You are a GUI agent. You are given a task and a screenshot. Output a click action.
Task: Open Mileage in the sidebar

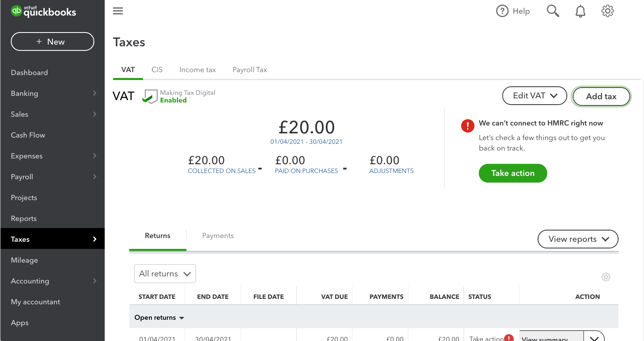[24, 260]
